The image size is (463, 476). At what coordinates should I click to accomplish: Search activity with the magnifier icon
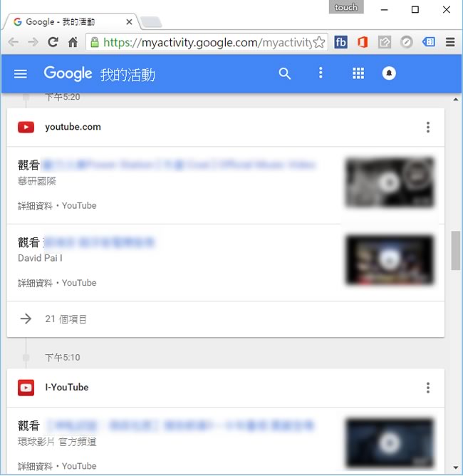point(285,73)
